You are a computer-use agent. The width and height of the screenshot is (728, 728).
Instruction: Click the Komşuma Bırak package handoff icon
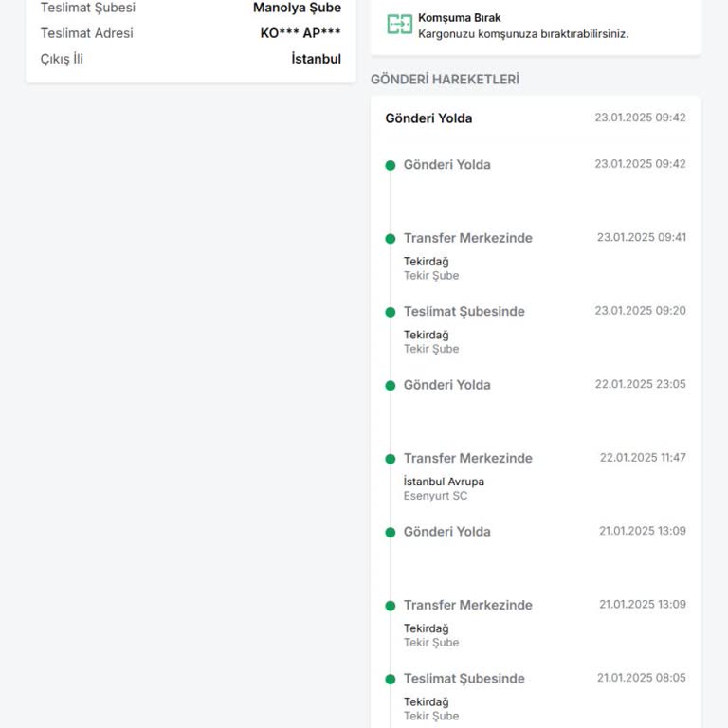click(399, 25)
